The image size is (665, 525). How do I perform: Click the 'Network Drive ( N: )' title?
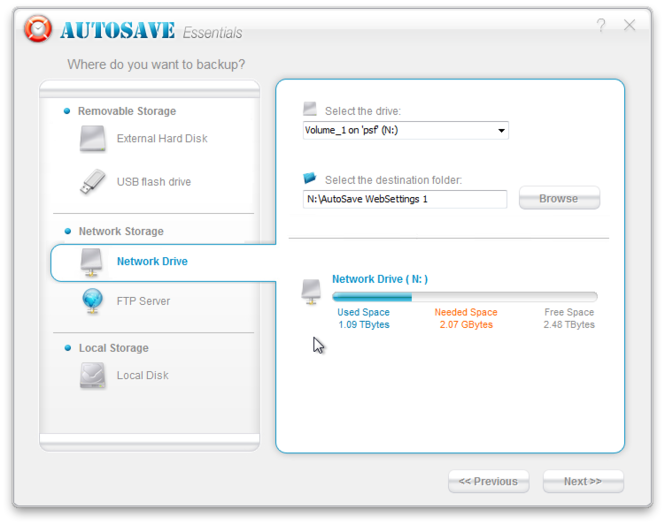pos(380,279)
